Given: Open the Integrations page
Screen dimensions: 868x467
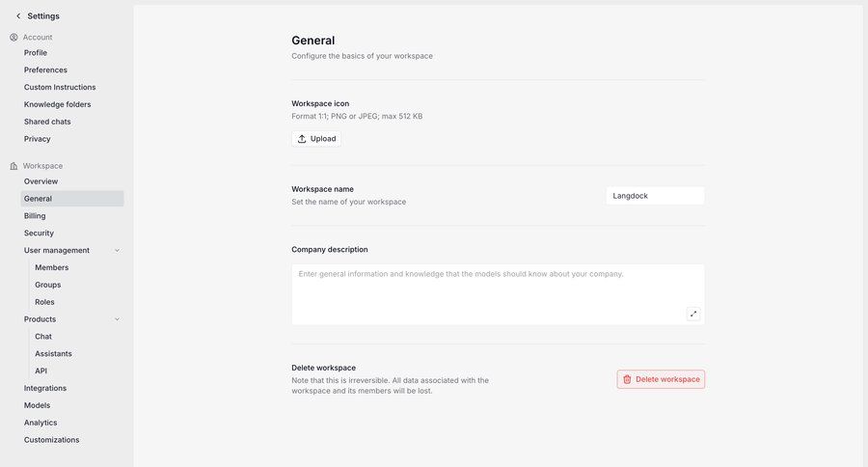Looking at the screenshot, I should point(45,388).
